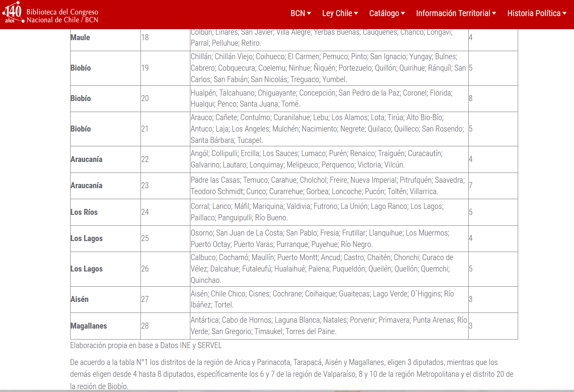Select district number 27 cell
This screenshot has width=574, height=392.
pyautogui.click(x=165, y=299)
